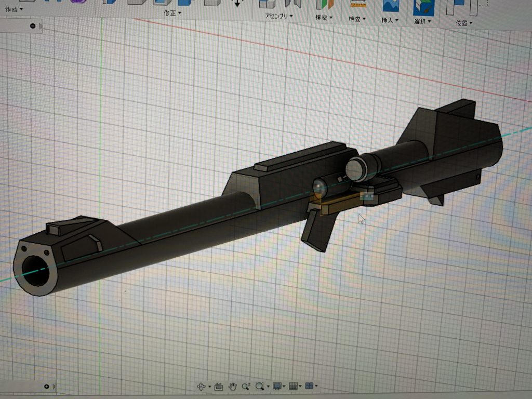
Task: Click the Fit/Zoom Window magnifier icon
Action: [259, 387]
